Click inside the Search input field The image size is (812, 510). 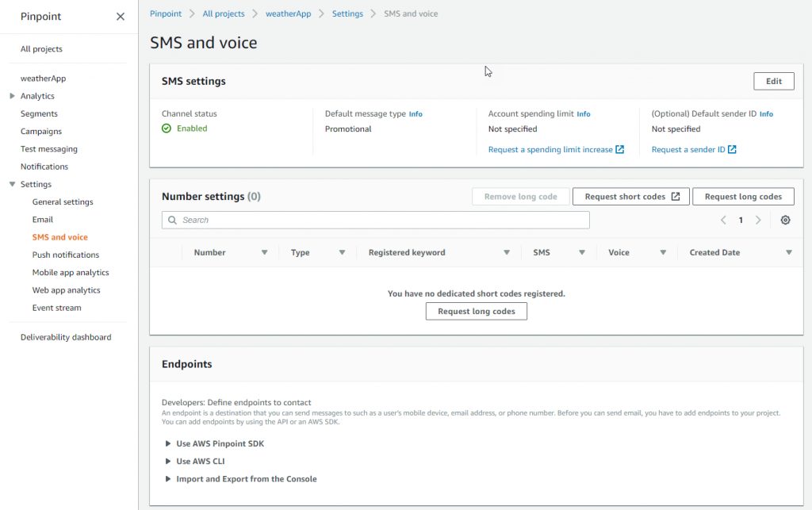click(357, 220)
